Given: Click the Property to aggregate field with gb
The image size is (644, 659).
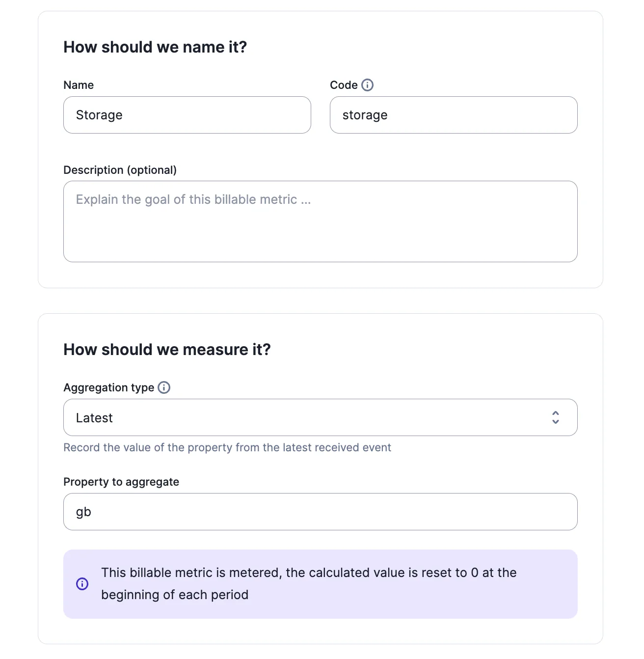Looking at the screenshot, I should click(320, 512).
